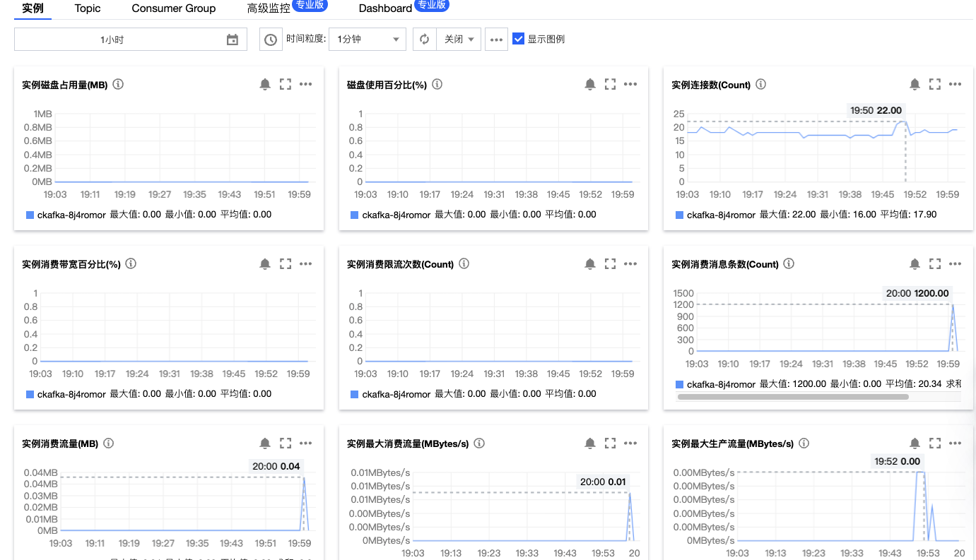The height and width of the screenshot is (560, 976).
Task: Expand 磁盘使用百分比 chart to fullscreen
Action: [x=611, y=84]
